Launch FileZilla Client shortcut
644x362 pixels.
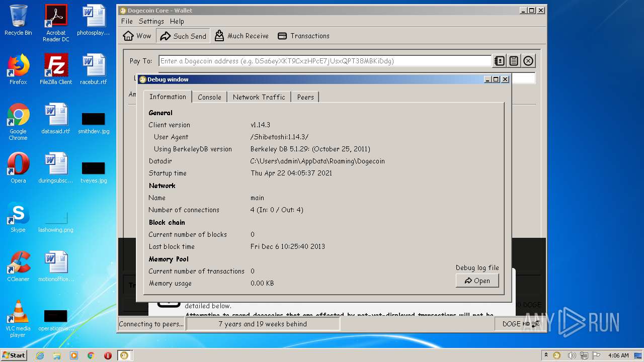pyautogui.click(x=56, y=69)
